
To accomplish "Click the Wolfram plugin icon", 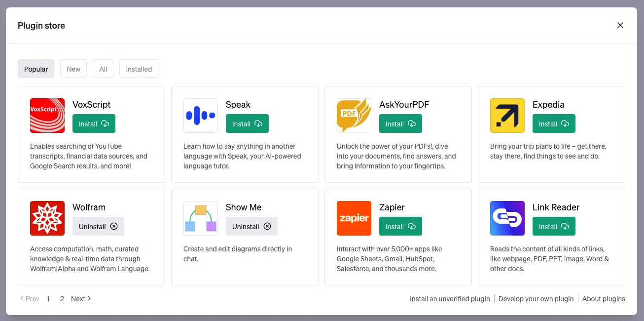I will point(47,218).
